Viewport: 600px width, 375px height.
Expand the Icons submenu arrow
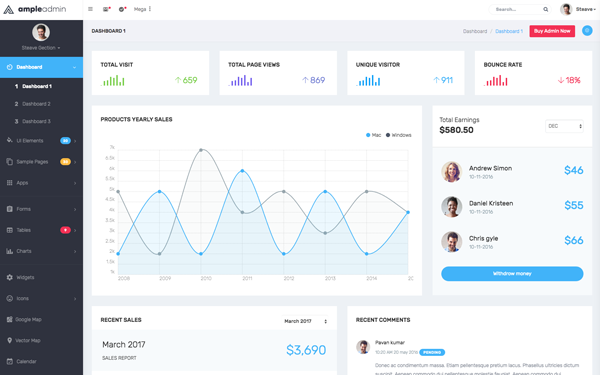coord(75,298)
